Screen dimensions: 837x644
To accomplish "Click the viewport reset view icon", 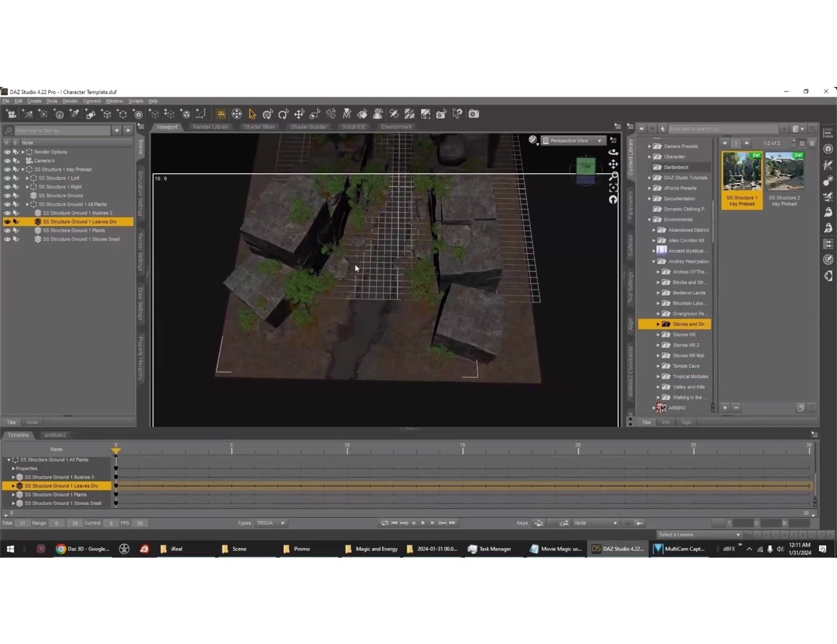I will click(x=613, y=200).
